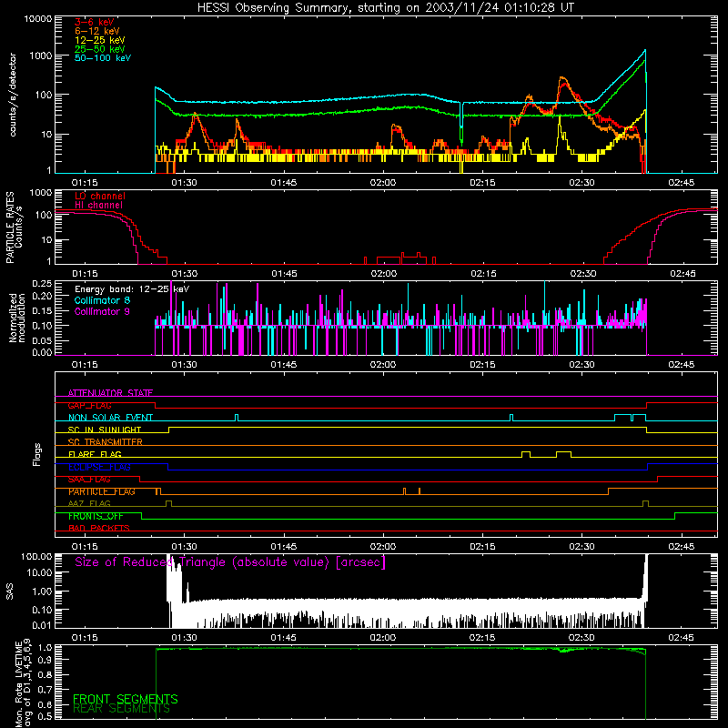Click the 01:30 label under particle rates plot

click(x=184, y=274)
